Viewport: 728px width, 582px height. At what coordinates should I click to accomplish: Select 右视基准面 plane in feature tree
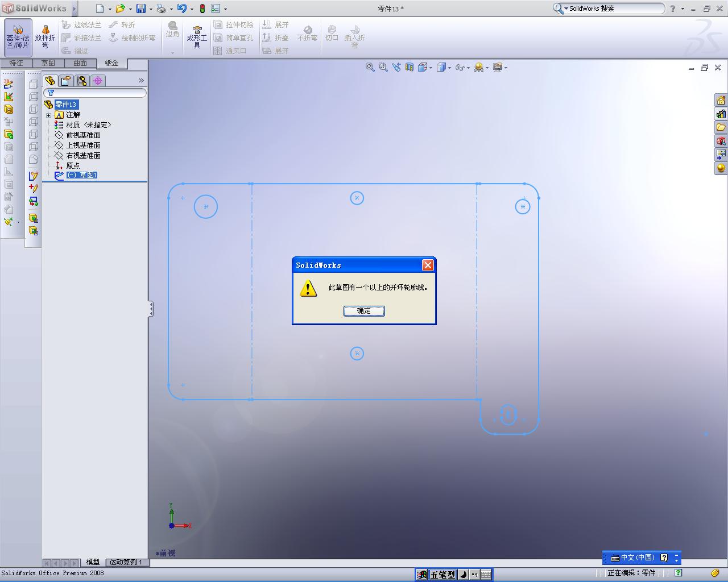(83, 156)
